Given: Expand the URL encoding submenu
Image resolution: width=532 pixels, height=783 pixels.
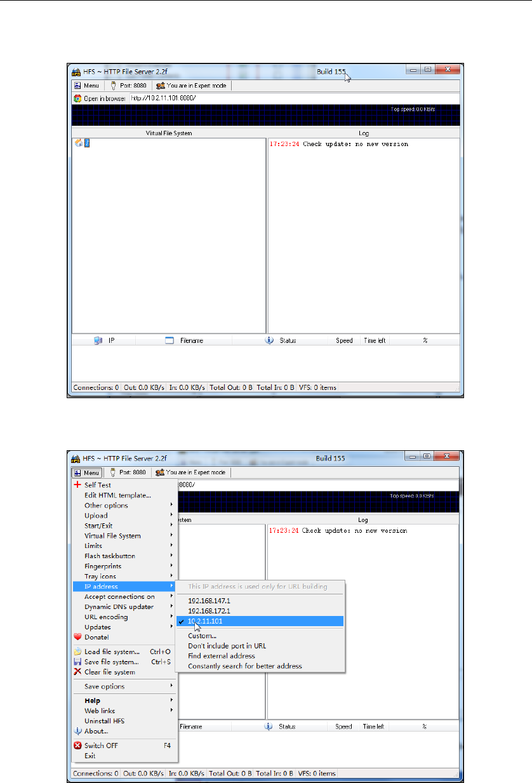Looking at the screenshot, I should click(x=124, y=617).
